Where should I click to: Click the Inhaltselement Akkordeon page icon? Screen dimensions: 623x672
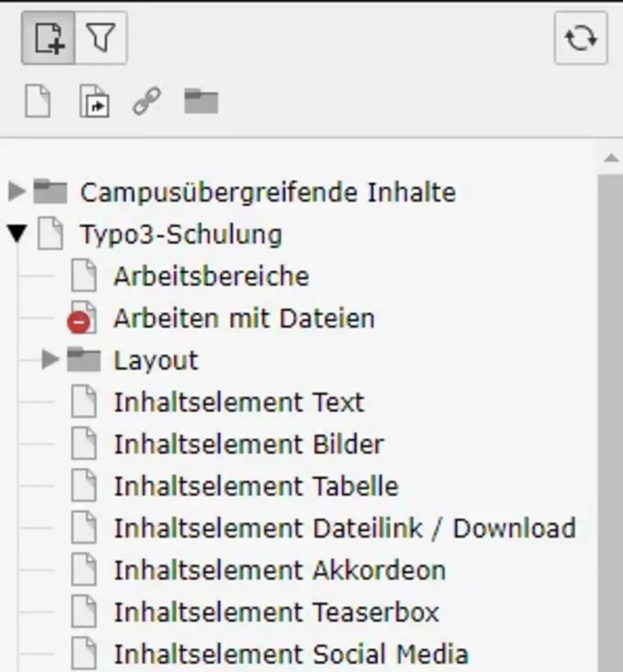84,570
